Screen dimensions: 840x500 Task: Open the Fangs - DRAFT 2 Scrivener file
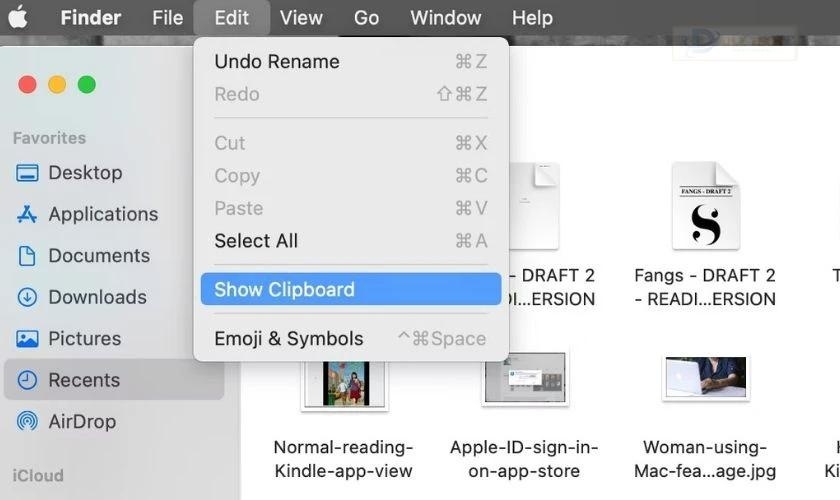[x=704, y=207]
